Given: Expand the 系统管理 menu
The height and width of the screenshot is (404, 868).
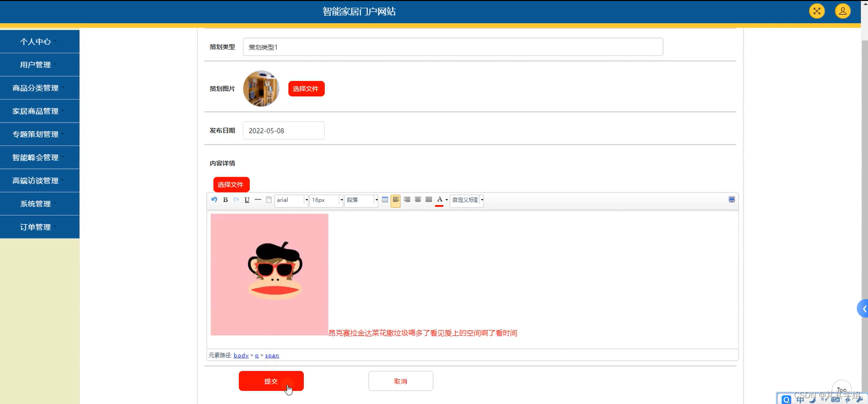Looking at the screenshot, I should click(x=39, y=203).
